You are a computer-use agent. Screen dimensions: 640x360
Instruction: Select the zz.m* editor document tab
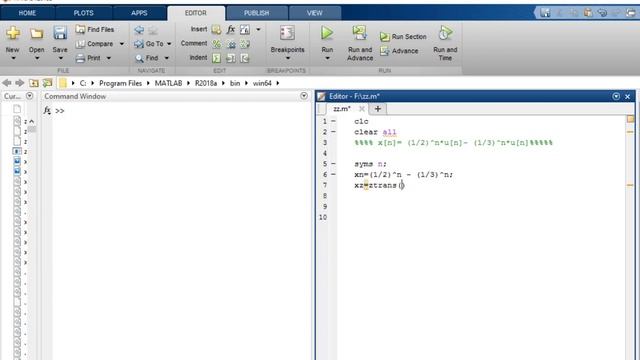341,109
